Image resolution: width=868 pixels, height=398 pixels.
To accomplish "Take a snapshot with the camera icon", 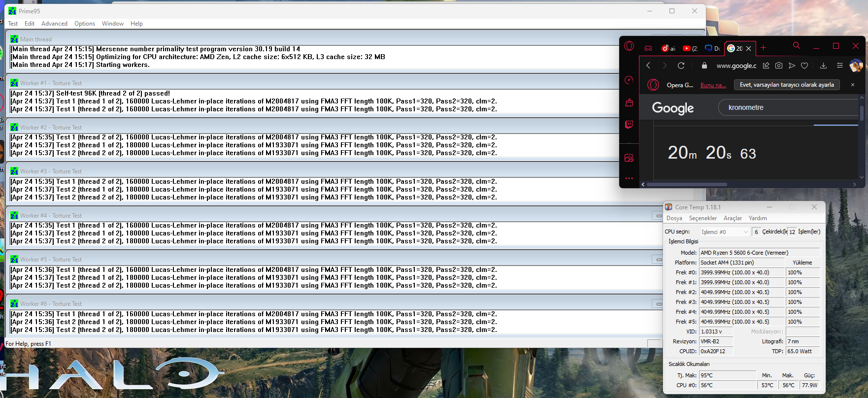I will tap(779, 66).
